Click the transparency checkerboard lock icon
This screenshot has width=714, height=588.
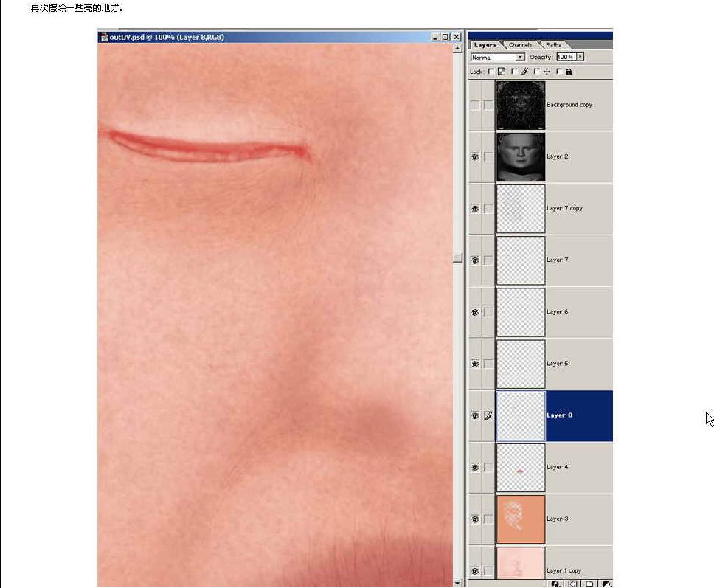tap(502, 72)
